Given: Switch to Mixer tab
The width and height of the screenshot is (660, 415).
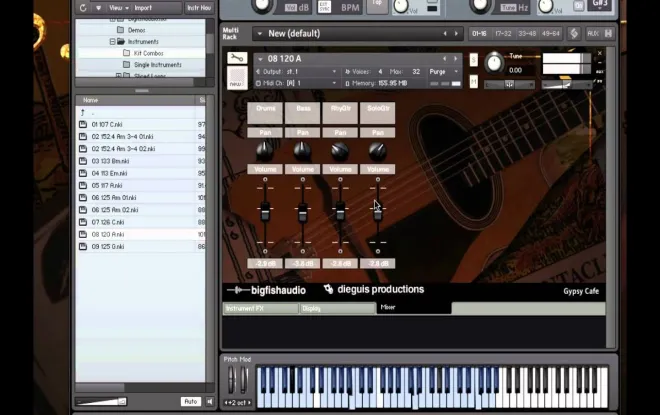Looking at the screenshot, I should coord(414,307).
